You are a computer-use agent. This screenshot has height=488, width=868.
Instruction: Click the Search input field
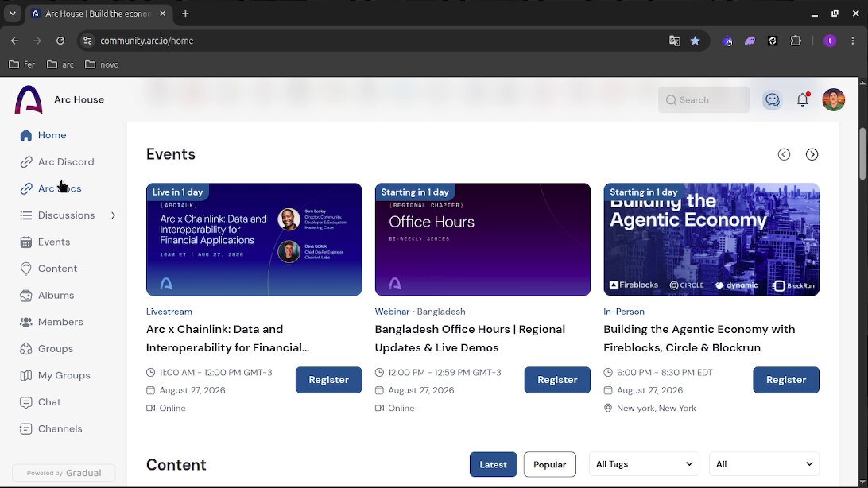click(x=703, y=99)
